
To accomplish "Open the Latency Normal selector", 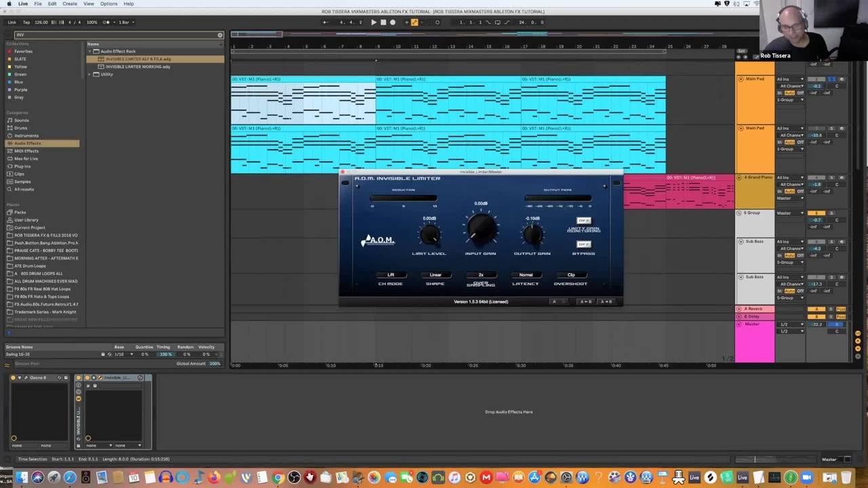I will pyautogui.click(x=526, y=275).
